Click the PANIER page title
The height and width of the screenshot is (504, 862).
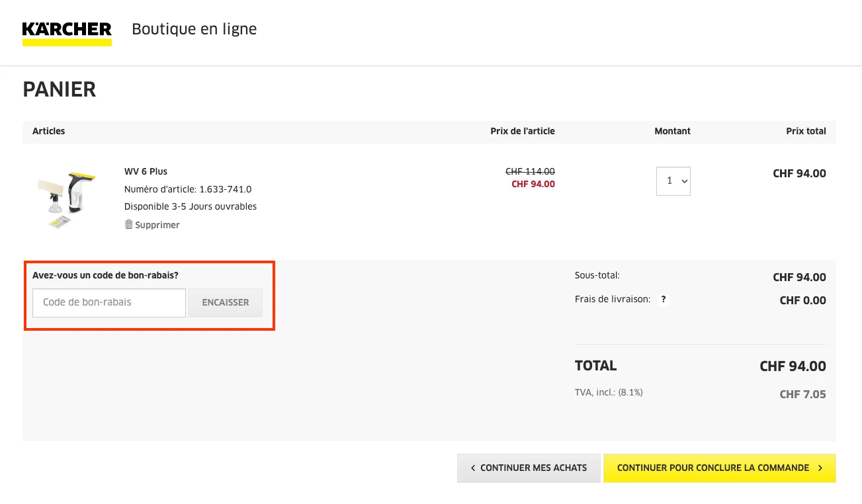[x=59, y=89]
